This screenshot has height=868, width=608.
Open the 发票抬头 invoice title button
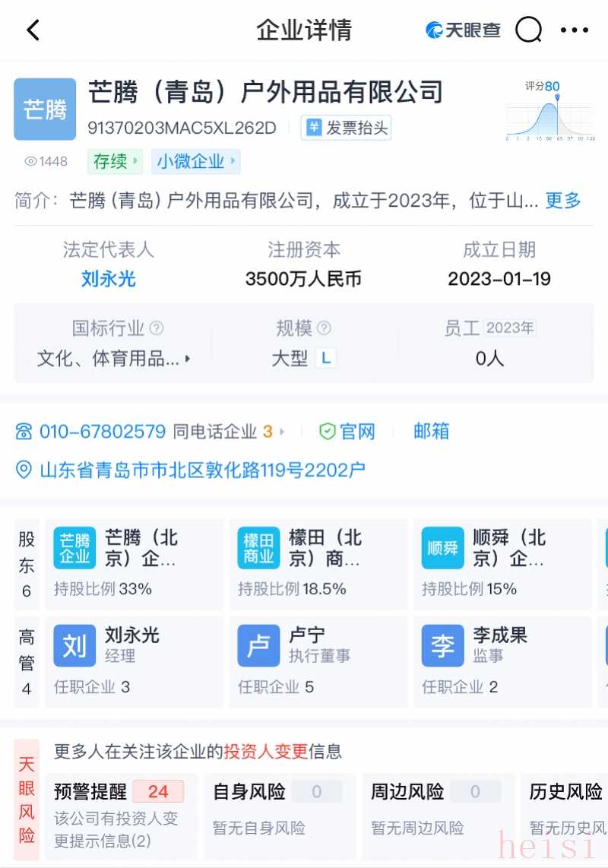click(346, 128)
